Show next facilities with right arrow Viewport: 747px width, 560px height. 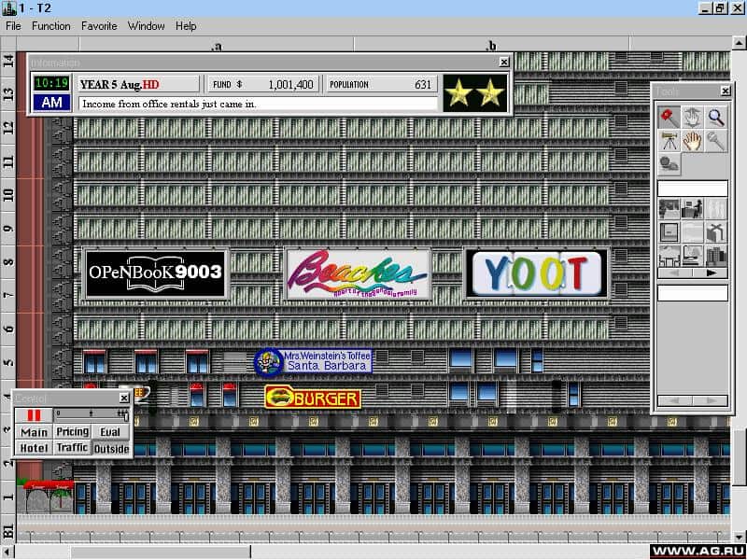(711, 273)
